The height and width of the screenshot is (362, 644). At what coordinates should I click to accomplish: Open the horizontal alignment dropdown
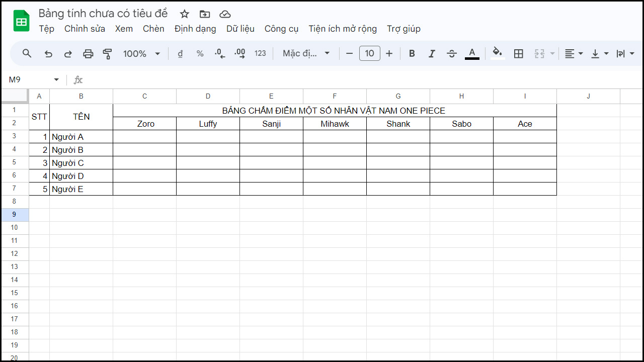[573, 53]
